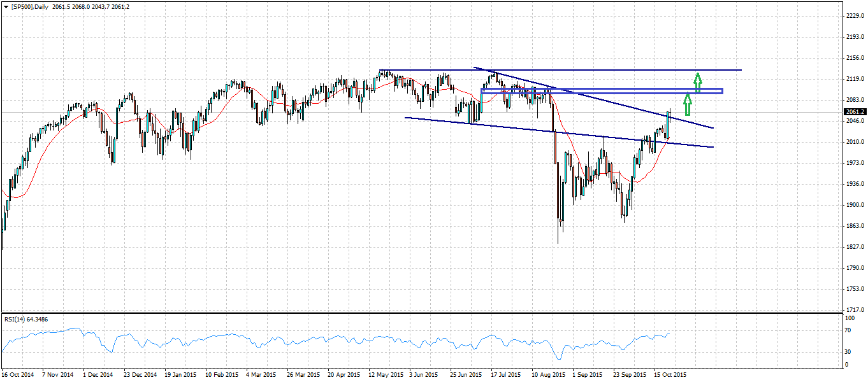Click the OHLC values '2061.5 2068.0 2043.7 2061.2'
The width and height of the screenshot is (868, 380).
pyautogui.click(x=89, y=6)
